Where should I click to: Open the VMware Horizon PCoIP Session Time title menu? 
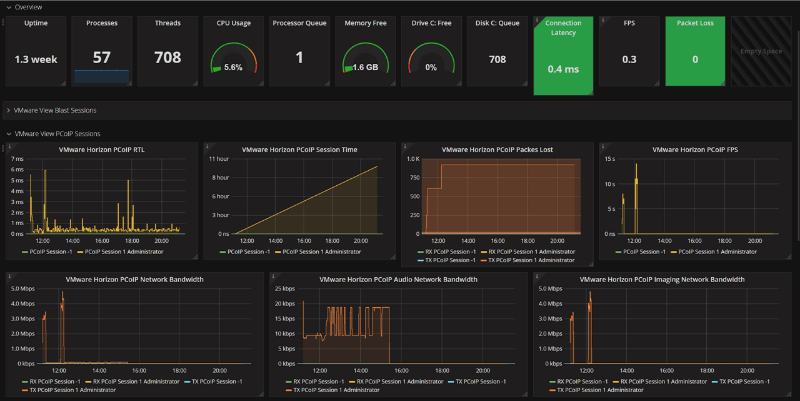click(299, 149)
